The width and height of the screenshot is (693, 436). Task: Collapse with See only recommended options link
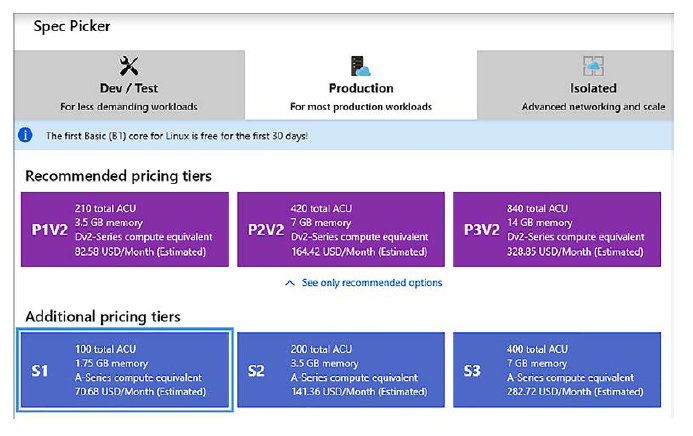click(371, 283)
